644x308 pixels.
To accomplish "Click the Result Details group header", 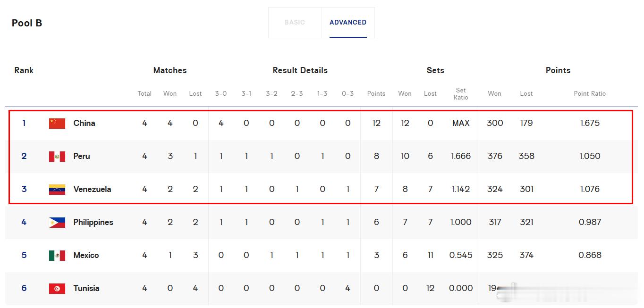I will click(x=300, y=70).
